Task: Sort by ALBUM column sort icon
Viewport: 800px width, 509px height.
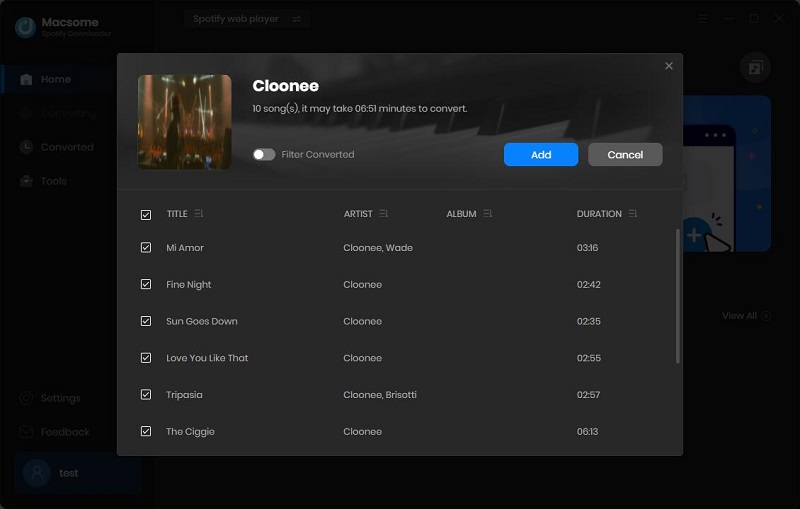Action: (487, 213)
